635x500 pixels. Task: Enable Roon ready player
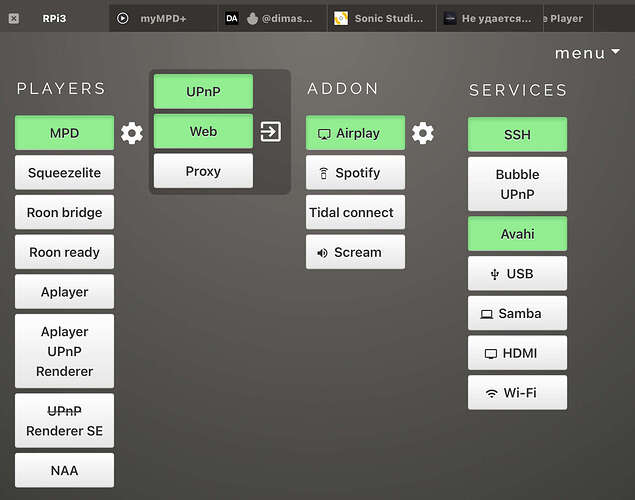coord(64,252)
